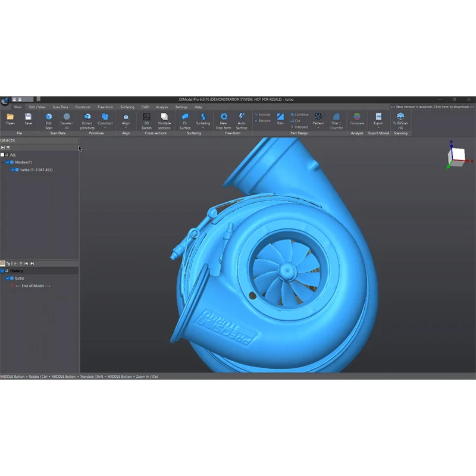
Task: Open the Settings tab
Action: pyautogui.click(x=181, y=107)
